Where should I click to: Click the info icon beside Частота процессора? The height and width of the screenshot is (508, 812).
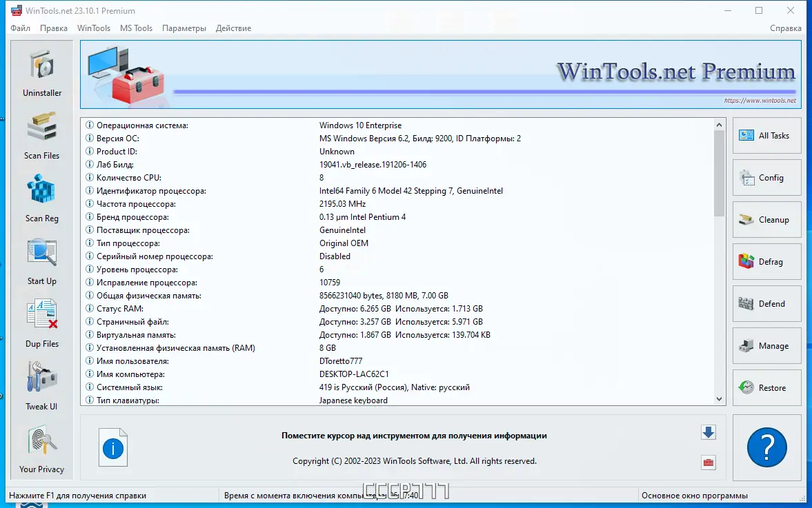coord(90,204)
